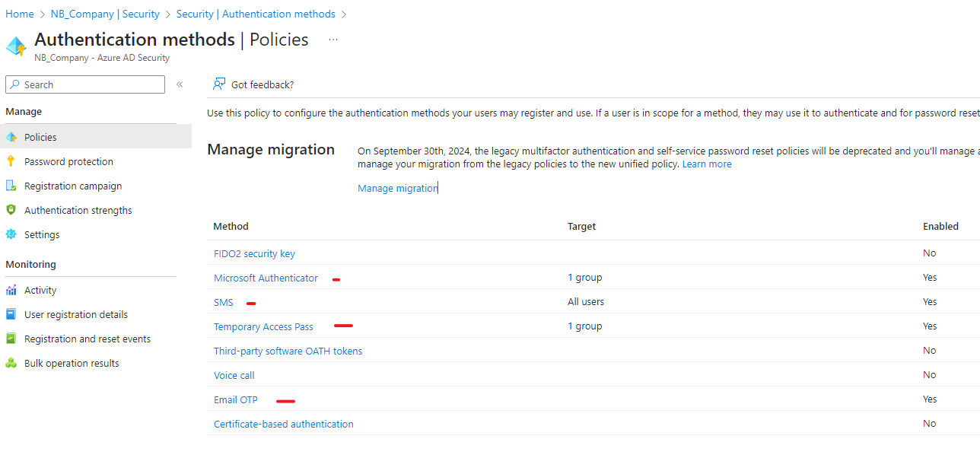Select the Email OTP method
Viewport: 980px width, 458px height.
point(235,399)
